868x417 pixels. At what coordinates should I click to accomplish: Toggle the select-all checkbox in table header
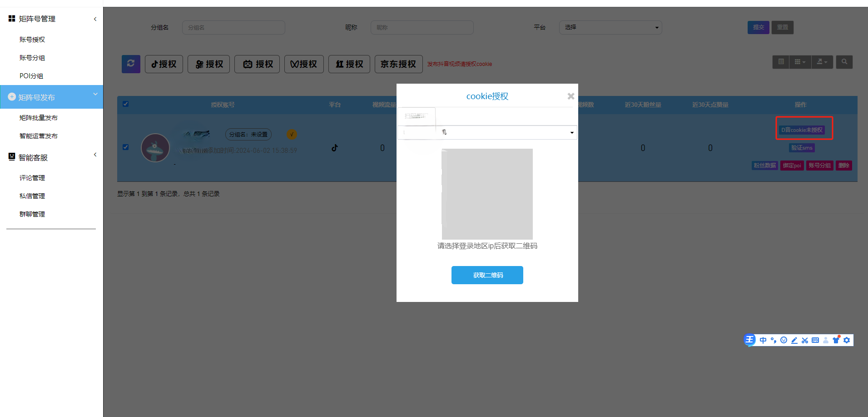click(126, 104)
